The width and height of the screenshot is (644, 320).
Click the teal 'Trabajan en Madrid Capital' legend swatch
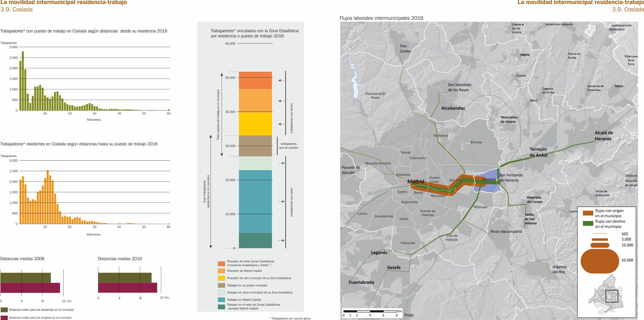tap(221, 300)
